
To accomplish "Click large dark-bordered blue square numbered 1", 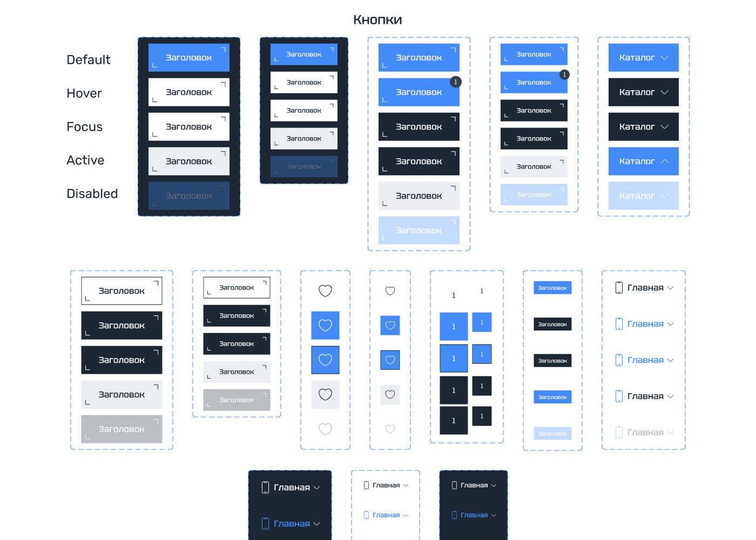I will pos(454,359).
